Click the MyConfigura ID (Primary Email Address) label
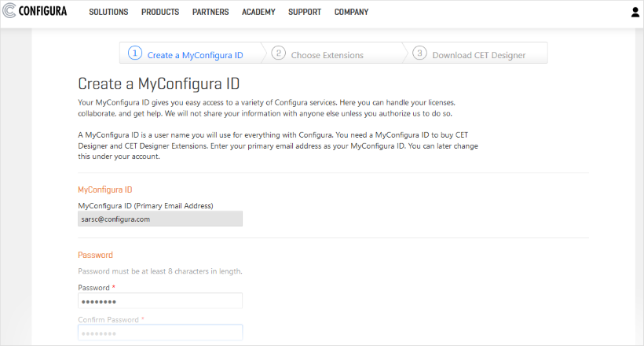 pyautogui.click(x=145, y=206)
